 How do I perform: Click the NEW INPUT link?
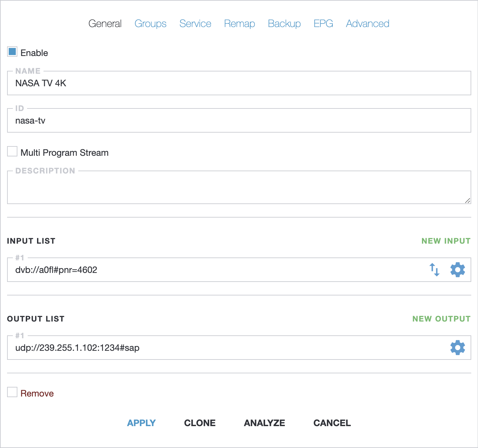pyautogui.click(x=446, y=241)
